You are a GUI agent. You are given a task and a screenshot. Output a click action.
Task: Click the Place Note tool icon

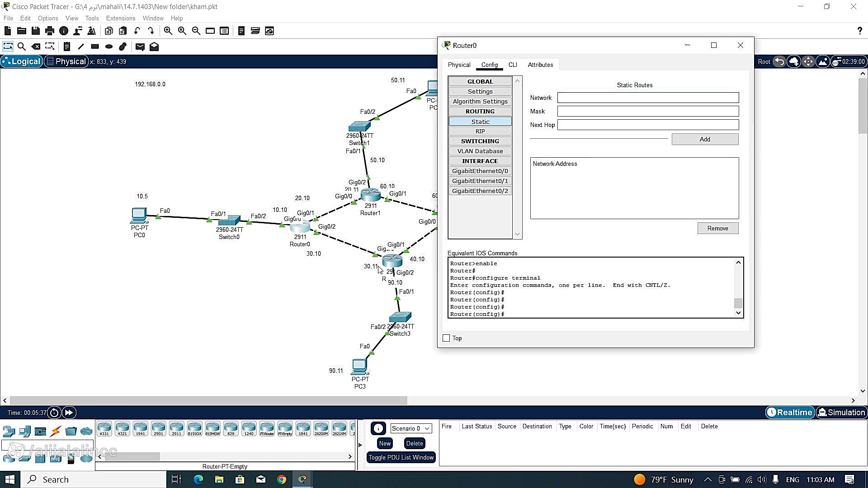point(67,47)
